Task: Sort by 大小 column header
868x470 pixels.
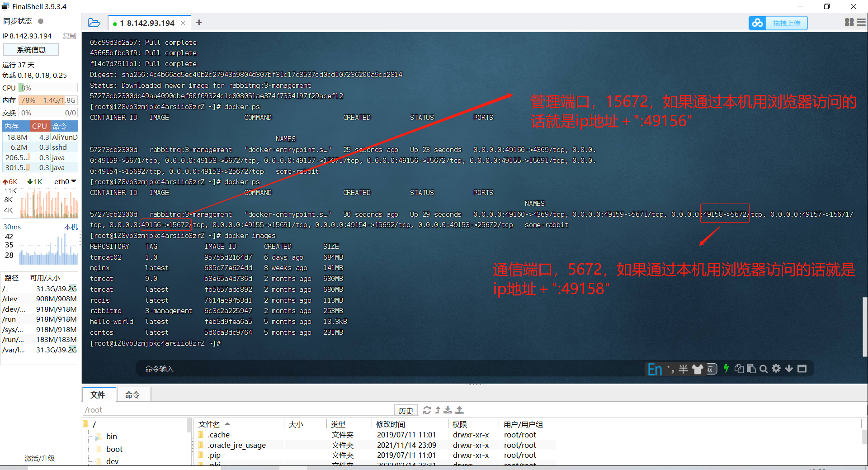Action: pos(305,424)
